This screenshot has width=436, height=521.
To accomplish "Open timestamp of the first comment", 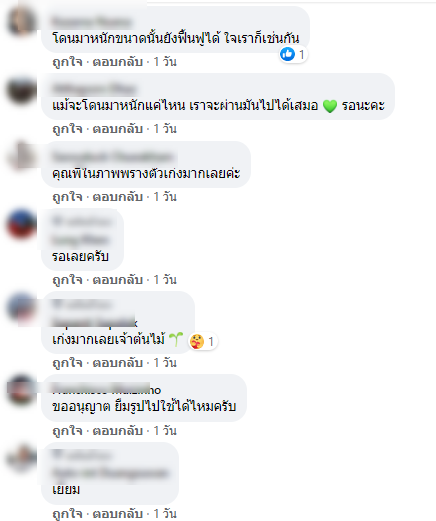I will (165, 62).
